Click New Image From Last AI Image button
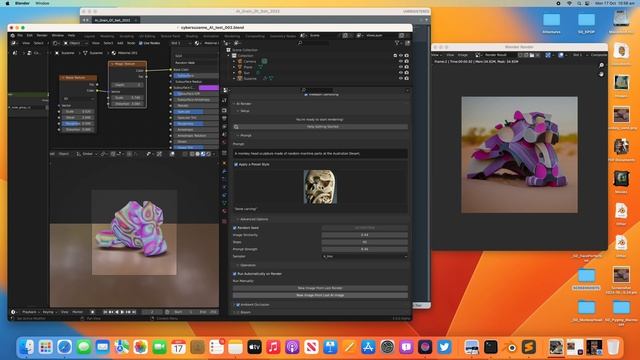 click(x=320, y=295)
